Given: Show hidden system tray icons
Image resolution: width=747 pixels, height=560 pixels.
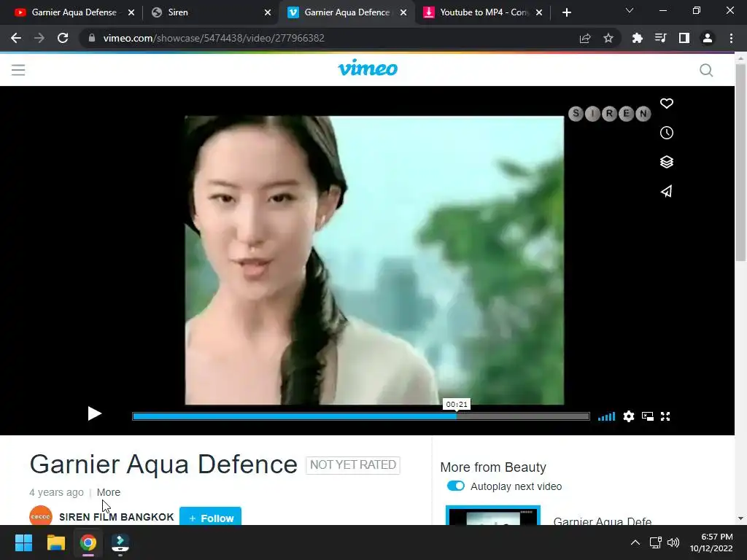Looking at the screenshot, I should tap(635, 542).
